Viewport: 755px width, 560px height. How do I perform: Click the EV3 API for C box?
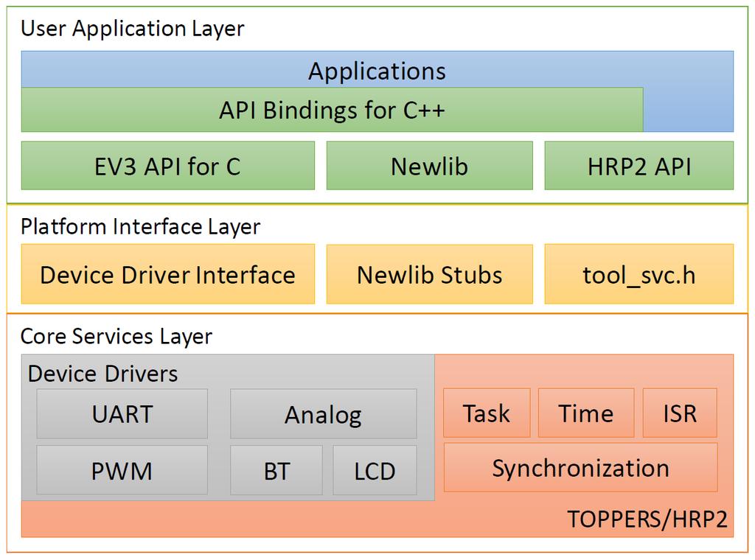167,166
